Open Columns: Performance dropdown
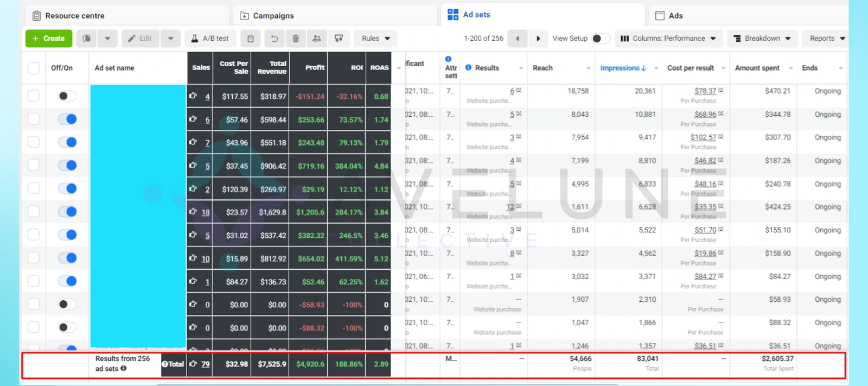The height and width of the screenshot is (386, 868). coord(668,39)
